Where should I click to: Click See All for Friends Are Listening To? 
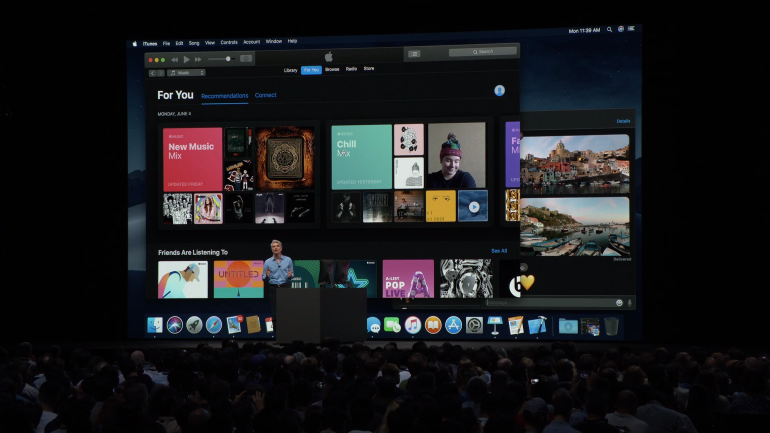[499, 251]
